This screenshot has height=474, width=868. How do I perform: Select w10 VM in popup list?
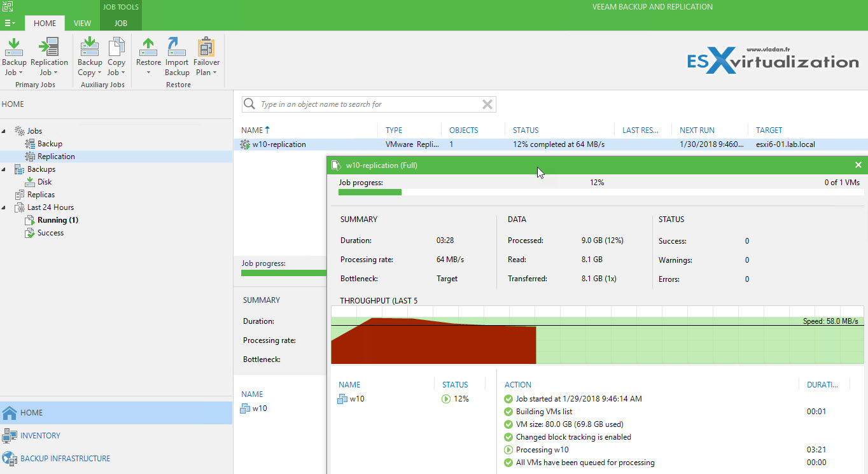tap(351, 399)
